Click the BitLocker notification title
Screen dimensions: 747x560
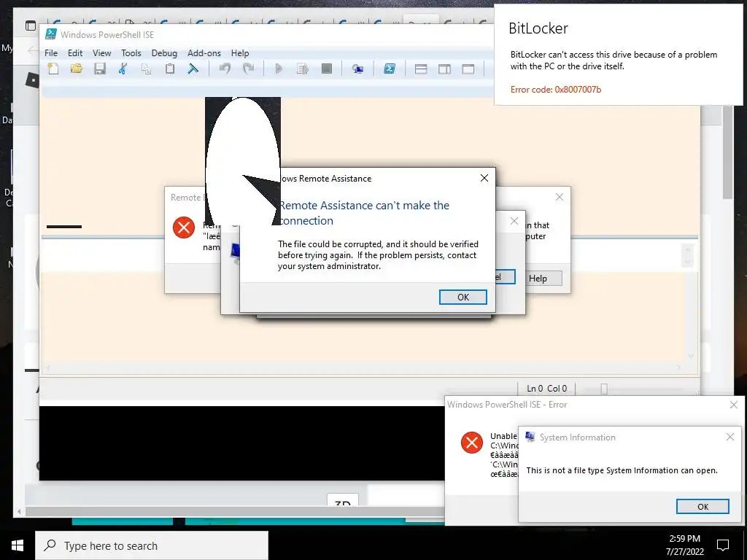click(x=538, y=28)
